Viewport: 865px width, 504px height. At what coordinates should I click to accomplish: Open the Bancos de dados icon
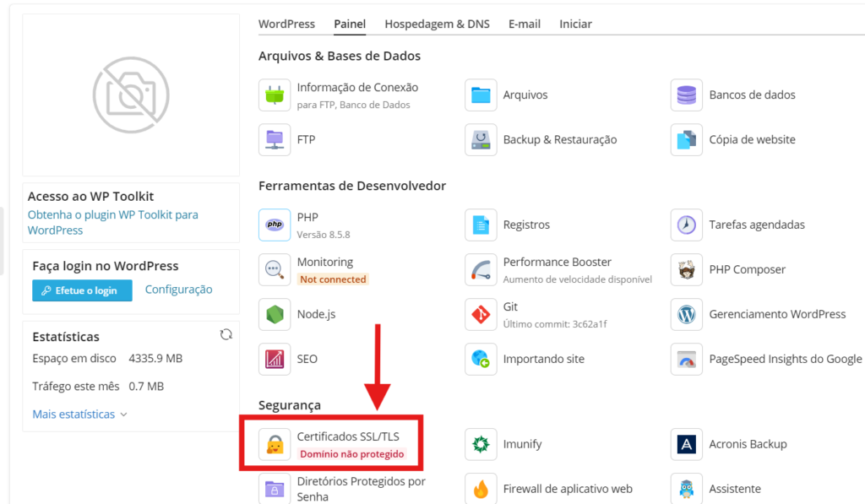[x=686, y=95]
